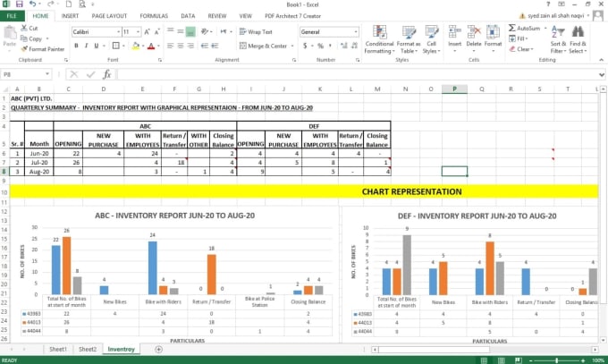Open the Number Format General dropdown

click(356, 32)
